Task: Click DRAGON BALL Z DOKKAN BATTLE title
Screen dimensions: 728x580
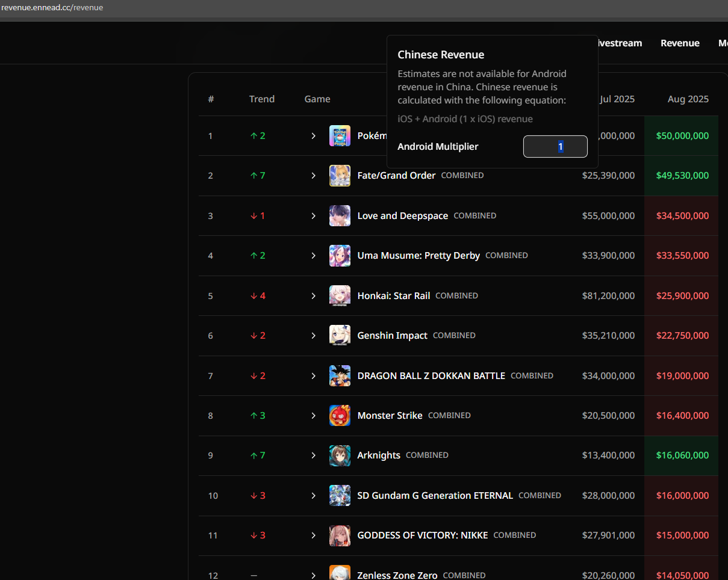Action: click(x=431, y=375)
